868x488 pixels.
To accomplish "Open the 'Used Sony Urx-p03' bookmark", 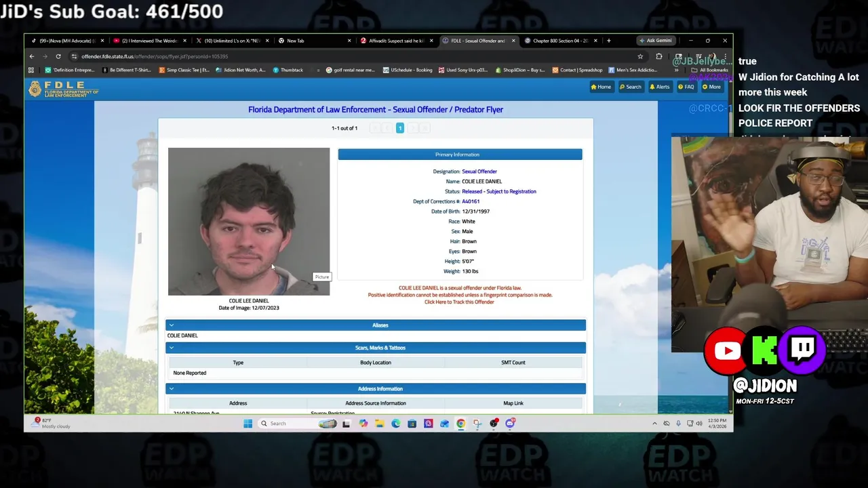I will tap(463, 70).
